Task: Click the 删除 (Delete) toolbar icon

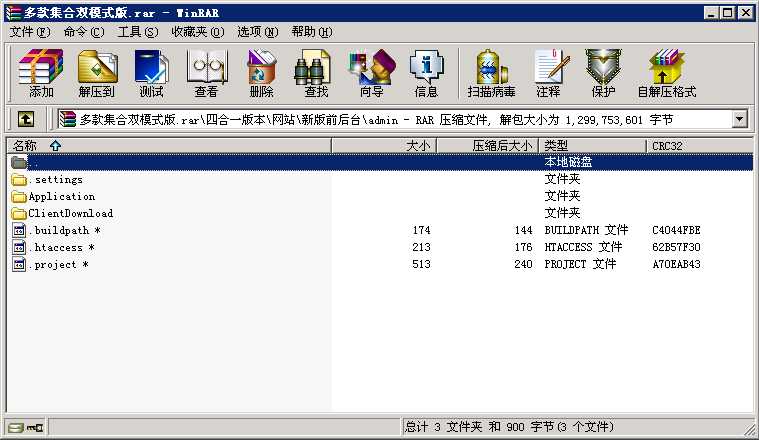Action: click(x=262, y=73)
